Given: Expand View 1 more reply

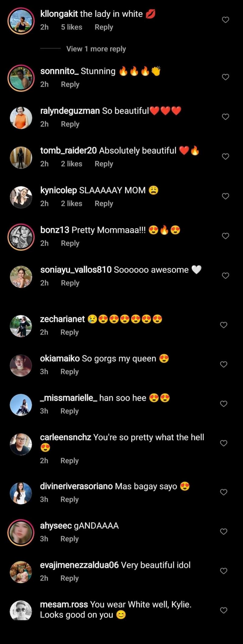Looking at the screenshot, I should (96, 49).
